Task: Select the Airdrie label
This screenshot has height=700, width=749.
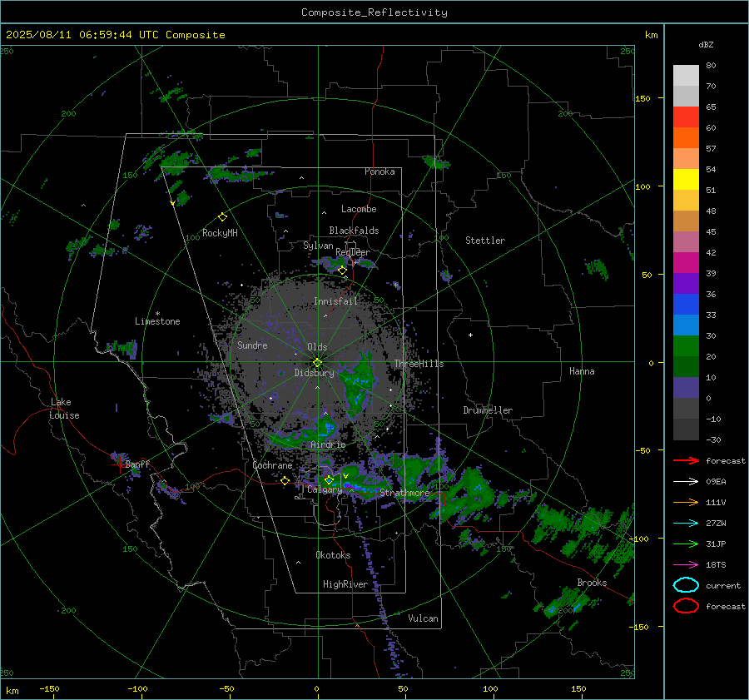Action: 328,444
